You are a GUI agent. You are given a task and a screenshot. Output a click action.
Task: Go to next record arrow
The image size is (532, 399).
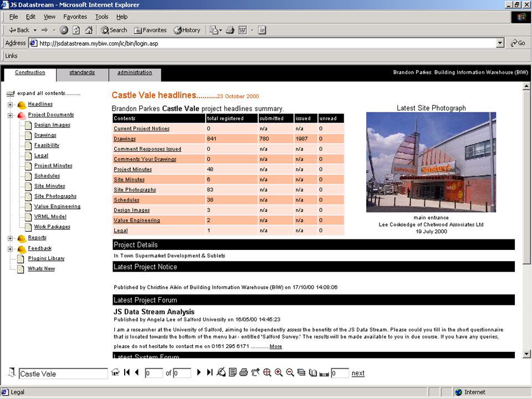click(199, 372)
